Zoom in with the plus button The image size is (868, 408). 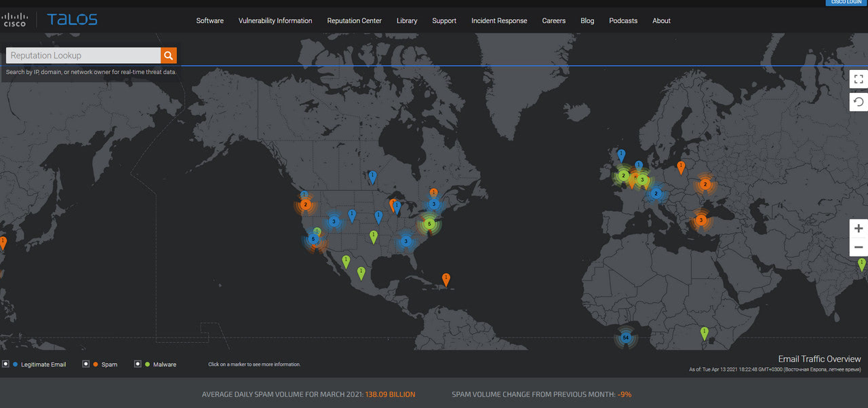859,229
